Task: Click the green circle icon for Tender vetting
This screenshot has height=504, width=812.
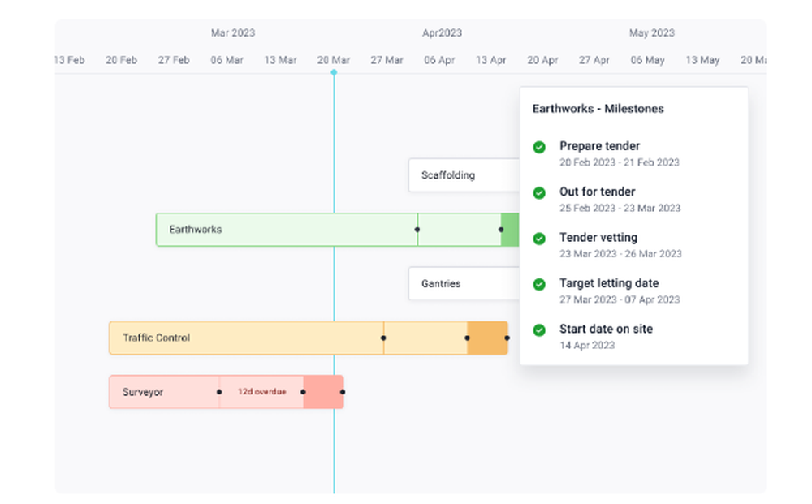Action: tap(538, 239)
